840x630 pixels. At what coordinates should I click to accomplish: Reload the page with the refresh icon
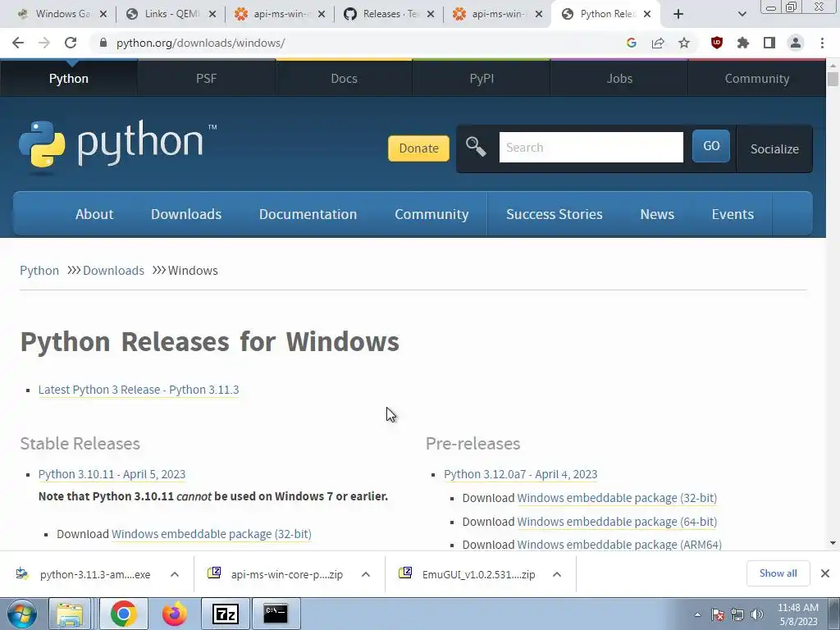tap(71, 43)
